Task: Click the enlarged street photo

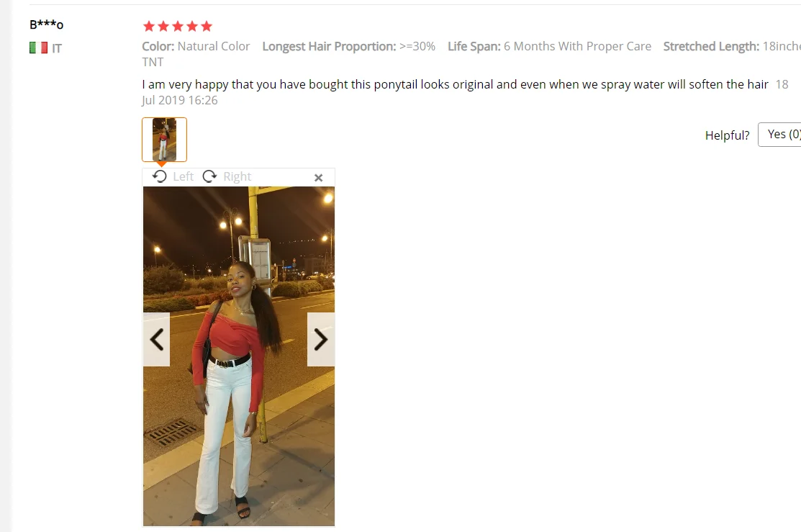Action: (x=238, y=356)
